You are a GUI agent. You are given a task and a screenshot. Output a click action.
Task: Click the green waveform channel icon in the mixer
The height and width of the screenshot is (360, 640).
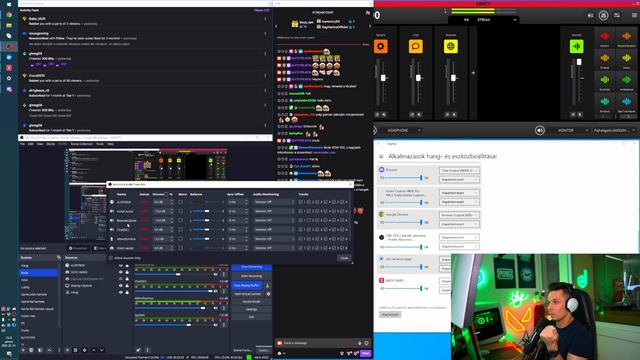click(x=577, y=47)
